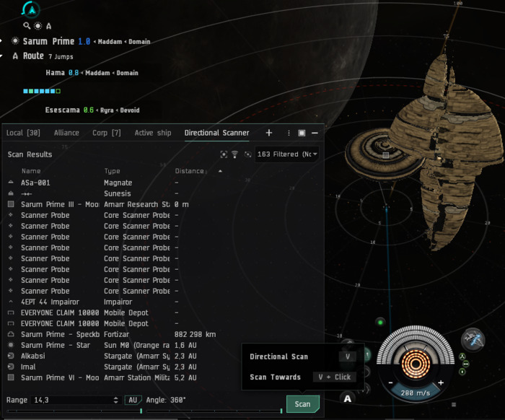Click the stargate icon beside Alkabsi
The height and width of the screenshot is (420, 505).
pos(11,356)
